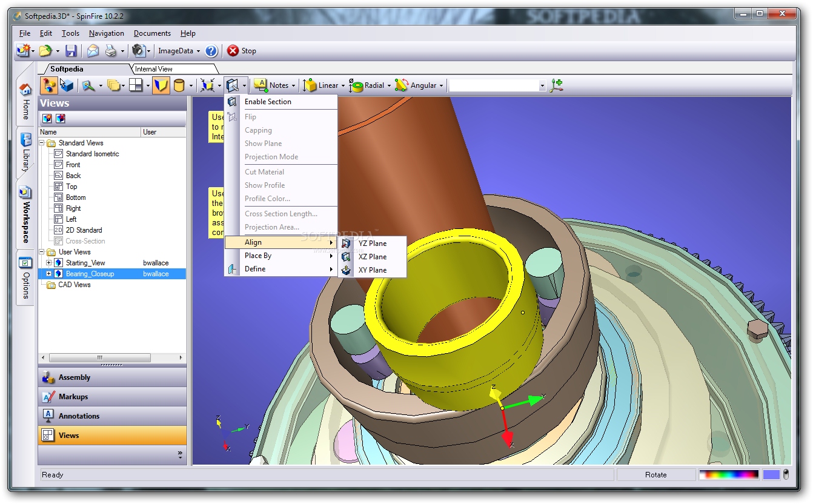
Task: Open the Linear dropdown arrow
Action: 343,86
